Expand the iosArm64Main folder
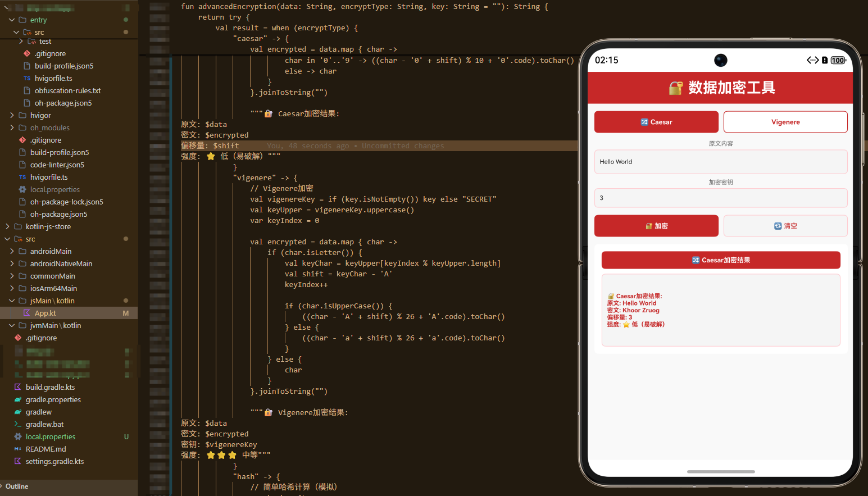Viewport: 868px width, 496px height. coord(12,288)
